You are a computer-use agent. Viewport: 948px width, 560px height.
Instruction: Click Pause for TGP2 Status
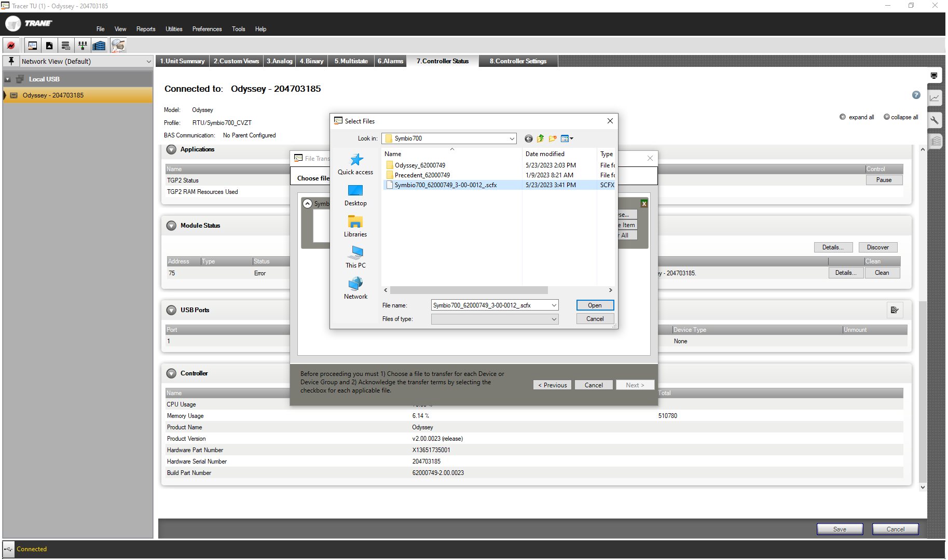pyautogui.click(x=884, y=180)
